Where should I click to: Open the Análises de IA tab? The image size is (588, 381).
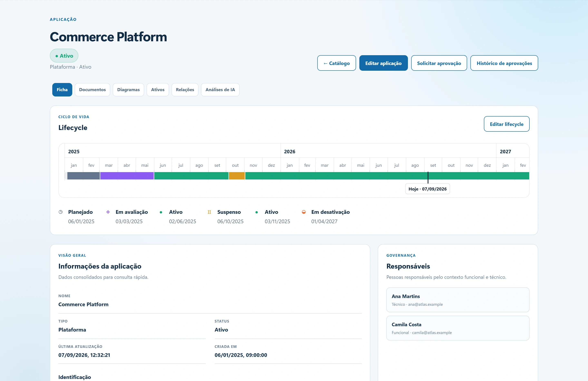220,90
